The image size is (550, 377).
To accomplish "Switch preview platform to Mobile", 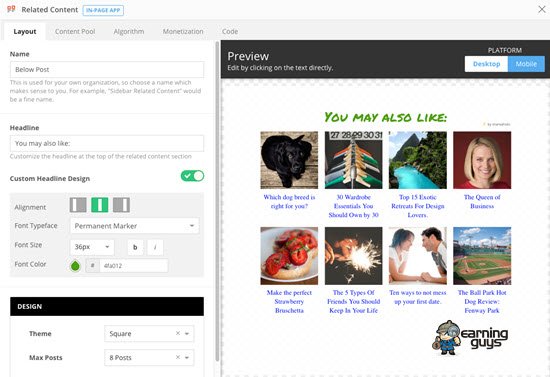I will click(x=526, y=64).
